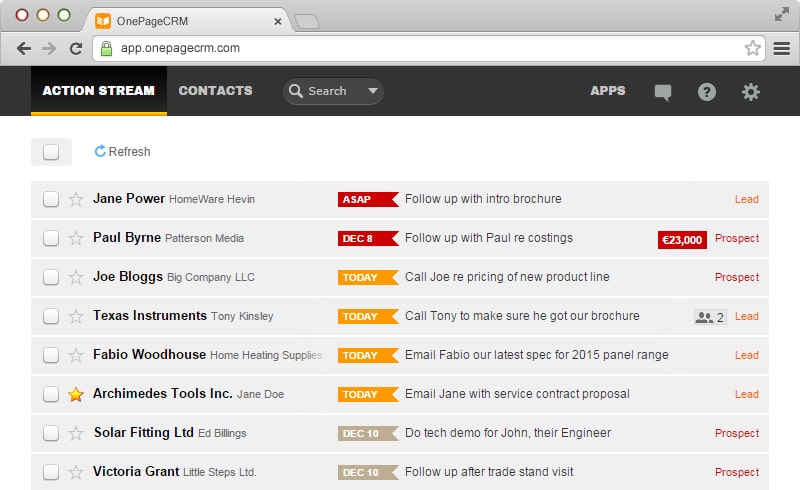
Task: Select 'Email Fabio our latest spec' action
Action: (537, 355)
